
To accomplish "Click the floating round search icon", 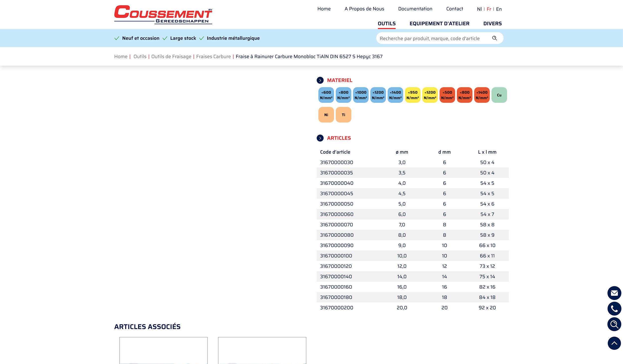I will 614,324.
